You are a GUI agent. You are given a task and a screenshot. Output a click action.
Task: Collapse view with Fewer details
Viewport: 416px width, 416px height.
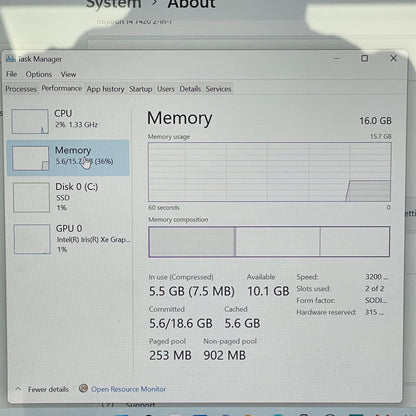[x=48, y=389]
